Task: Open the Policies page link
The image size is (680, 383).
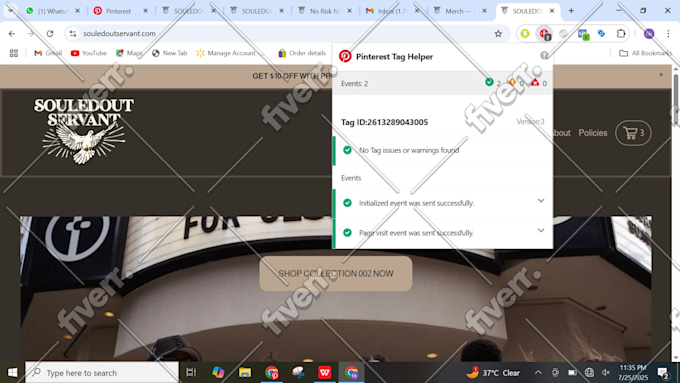Action: tap(593, 133)
